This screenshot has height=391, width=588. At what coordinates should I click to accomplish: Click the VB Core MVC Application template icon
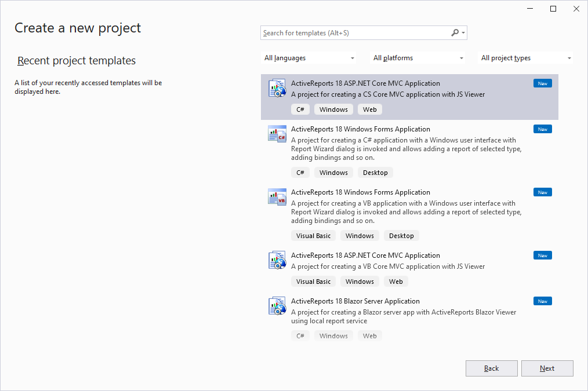[x=277, y=260]
